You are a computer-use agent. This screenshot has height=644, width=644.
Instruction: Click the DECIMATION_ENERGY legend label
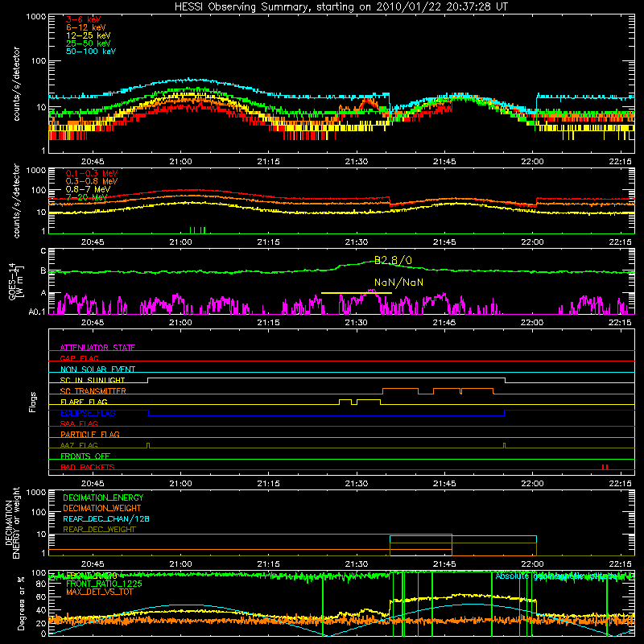(x=103, y=497)
